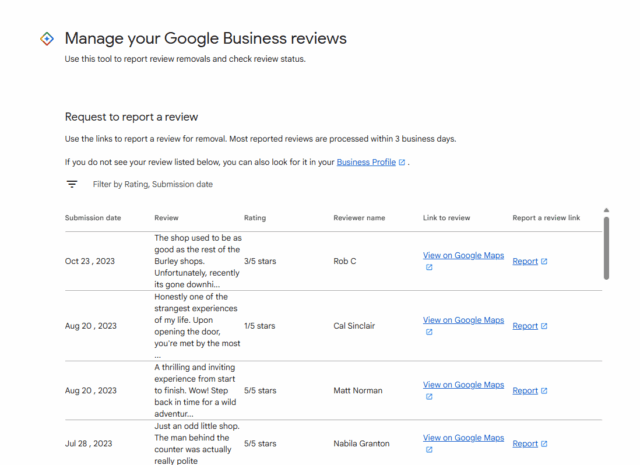Viewport: 640px width, 465px height.
Task: Open the filter icon above the table
Action: (x=72, y=185)
